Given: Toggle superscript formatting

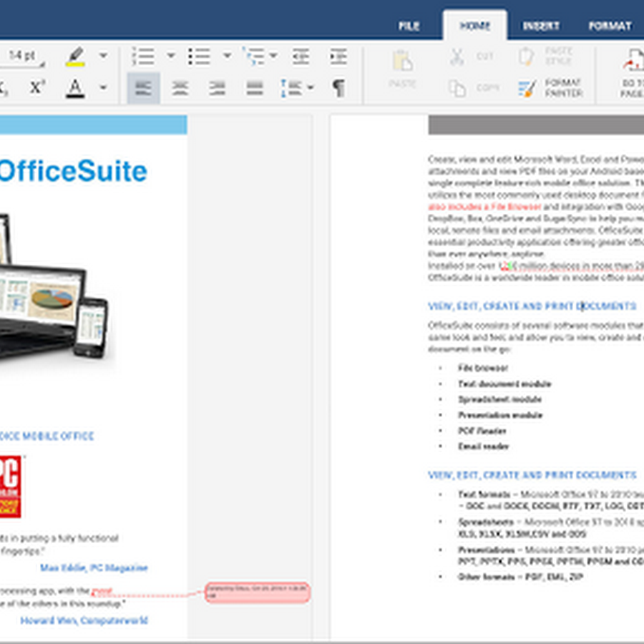Looking at the screenshot, I should pos(37,87).
